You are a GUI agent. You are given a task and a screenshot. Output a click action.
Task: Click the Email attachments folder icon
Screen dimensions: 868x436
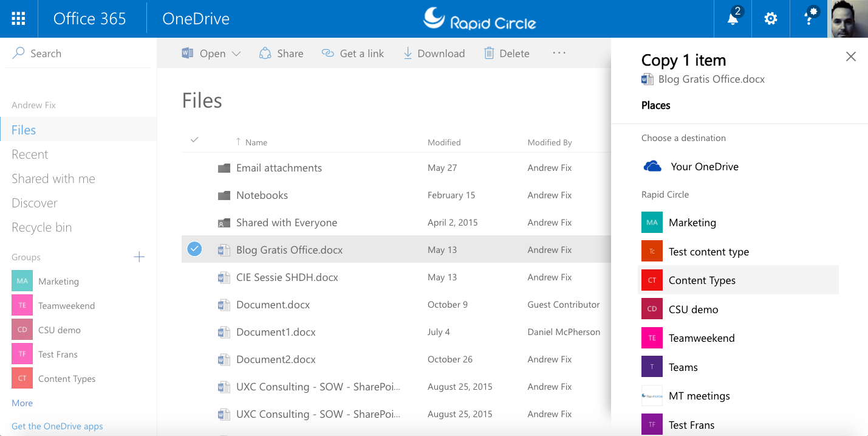224,168
